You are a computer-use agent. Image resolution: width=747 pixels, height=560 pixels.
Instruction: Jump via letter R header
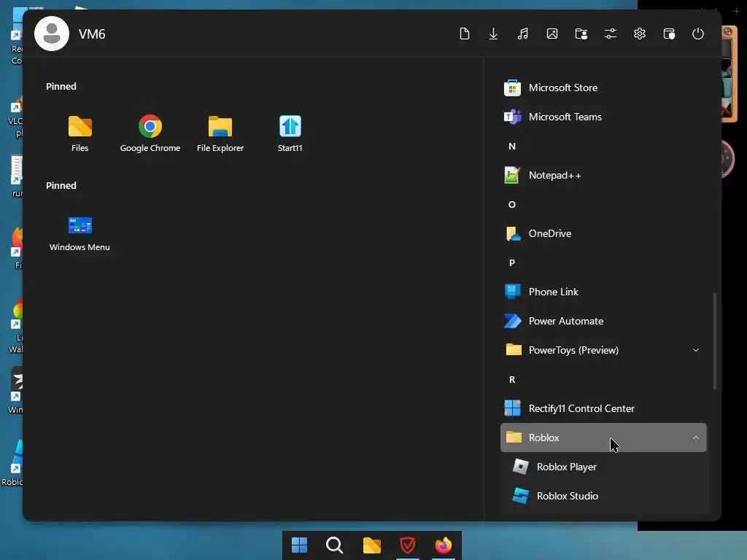(511, 379)
